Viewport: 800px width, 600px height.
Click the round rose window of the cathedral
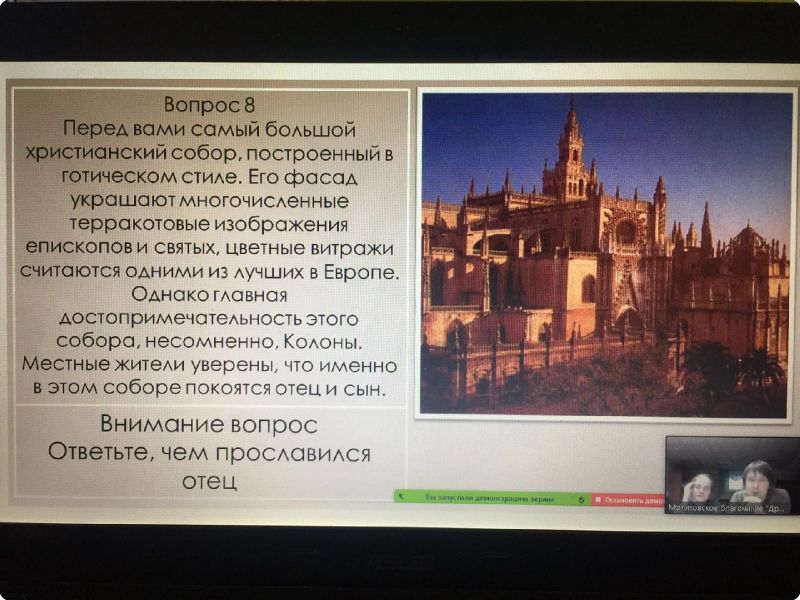pos(626,232)
